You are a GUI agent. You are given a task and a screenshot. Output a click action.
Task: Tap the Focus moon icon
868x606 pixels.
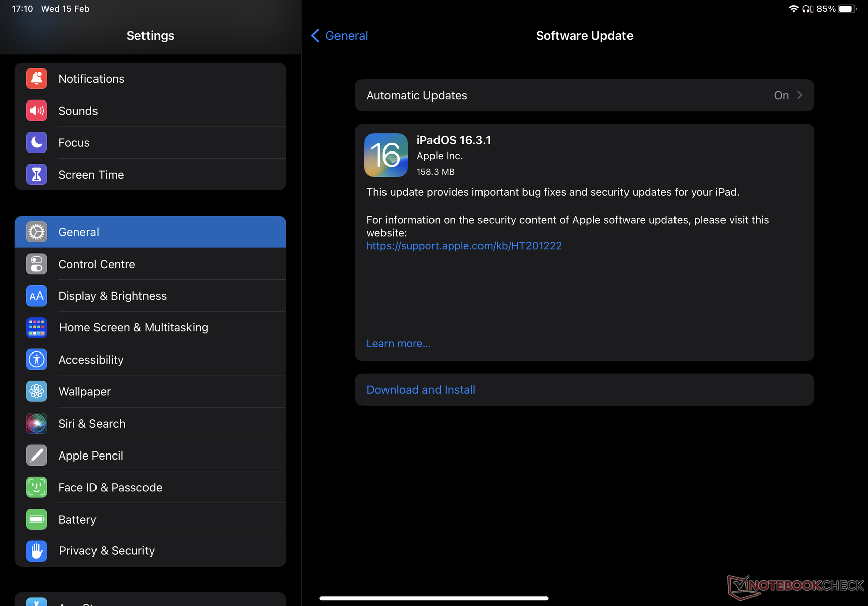(37, 143)
